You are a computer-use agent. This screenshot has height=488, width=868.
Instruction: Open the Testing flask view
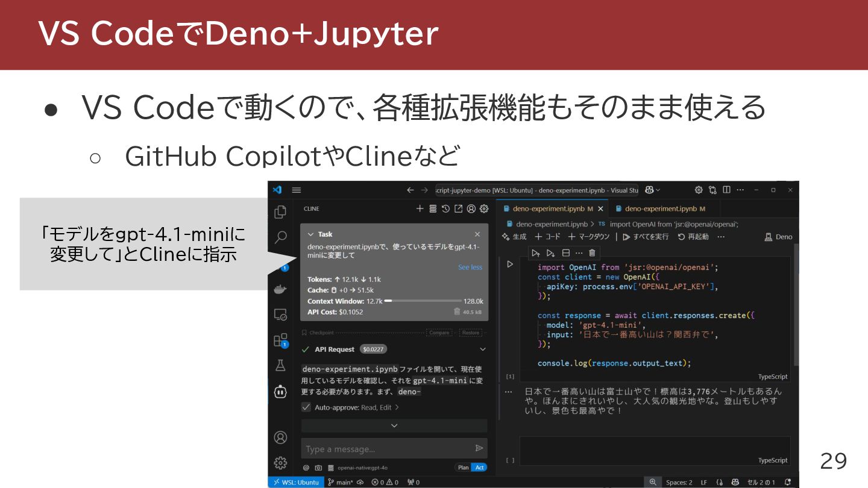pyautogui.click(x=280, y=365)
